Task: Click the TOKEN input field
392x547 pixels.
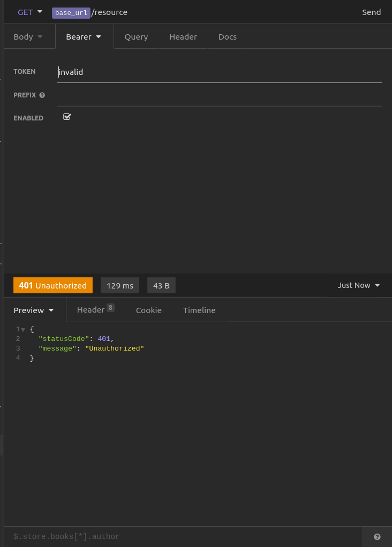Action: click(219, 72)
